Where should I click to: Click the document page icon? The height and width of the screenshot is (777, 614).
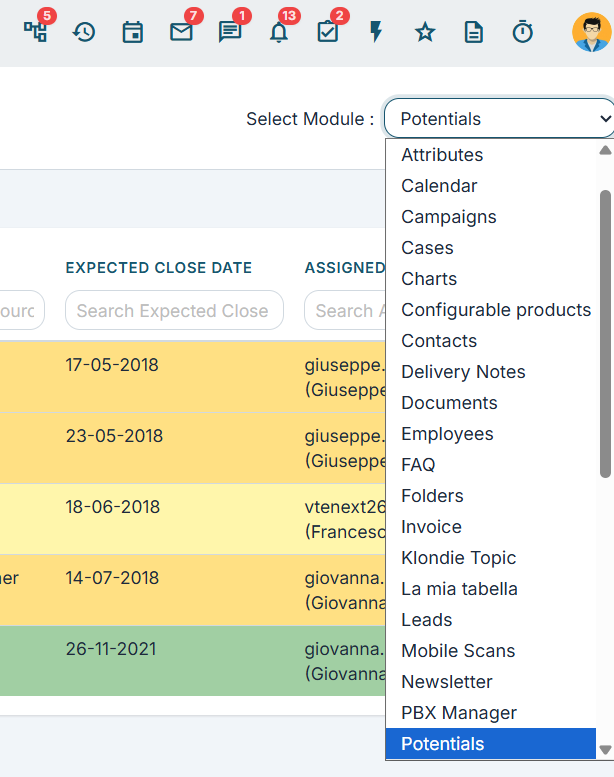473,33
